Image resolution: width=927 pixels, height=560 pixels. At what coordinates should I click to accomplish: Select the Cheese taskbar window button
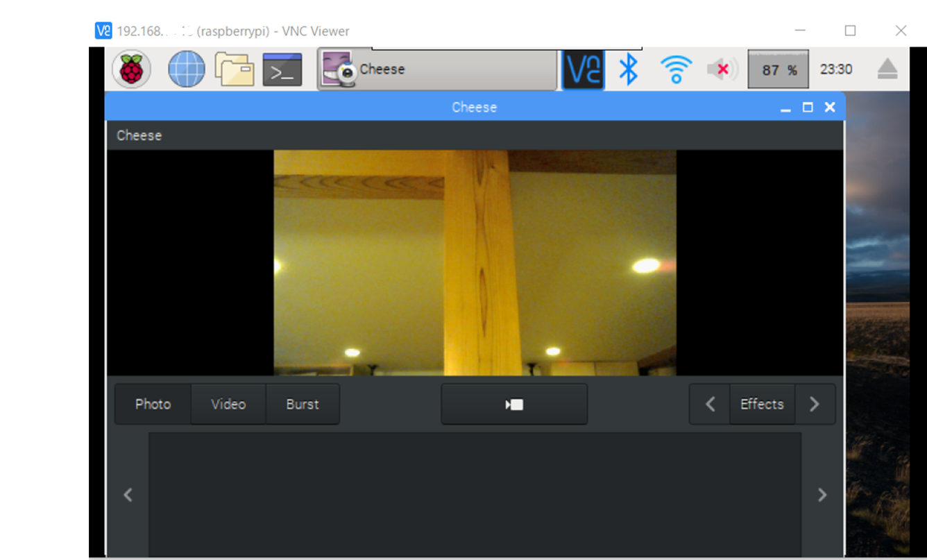click(437, 69)
